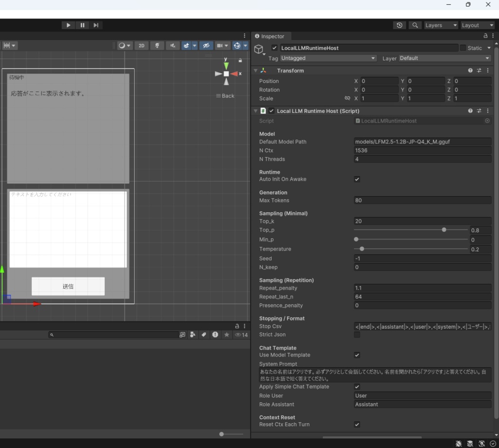Start Play mode with the play button
The width and height of the screenshot is (499, 448).
(68, 25)
